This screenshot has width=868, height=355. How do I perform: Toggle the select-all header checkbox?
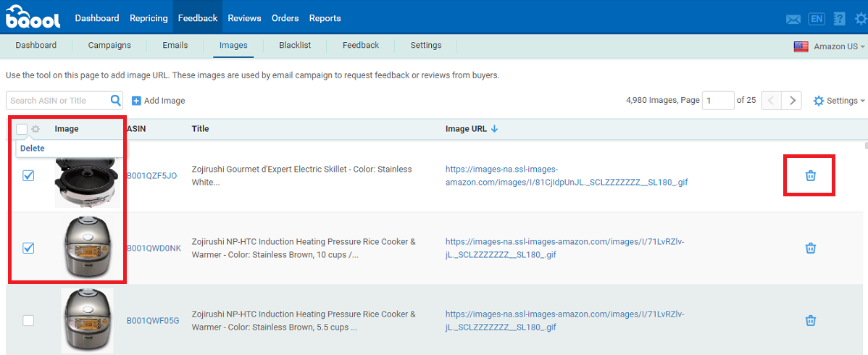pos(22,129)
